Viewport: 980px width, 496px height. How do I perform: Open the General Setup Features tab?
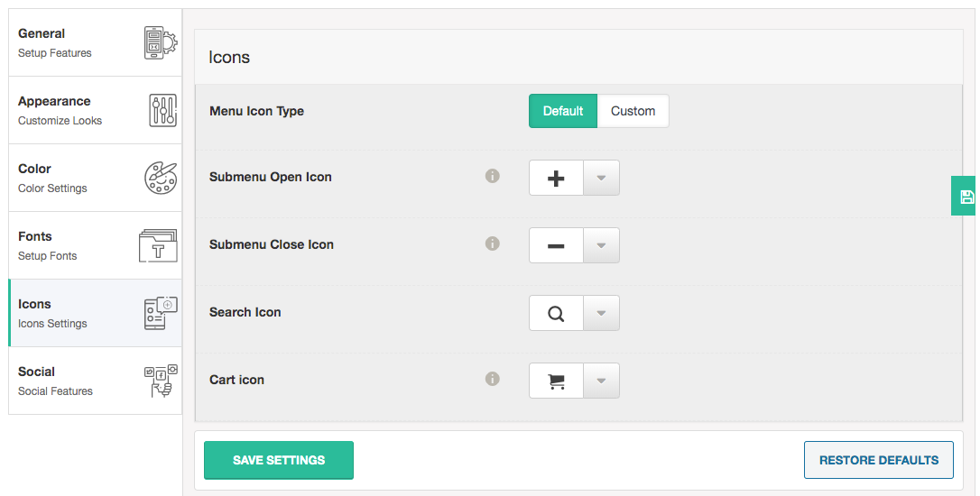click(x=54, y=42)
